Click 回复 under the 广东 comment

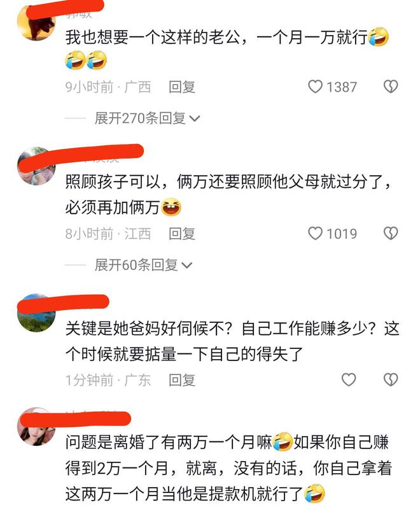182,380
